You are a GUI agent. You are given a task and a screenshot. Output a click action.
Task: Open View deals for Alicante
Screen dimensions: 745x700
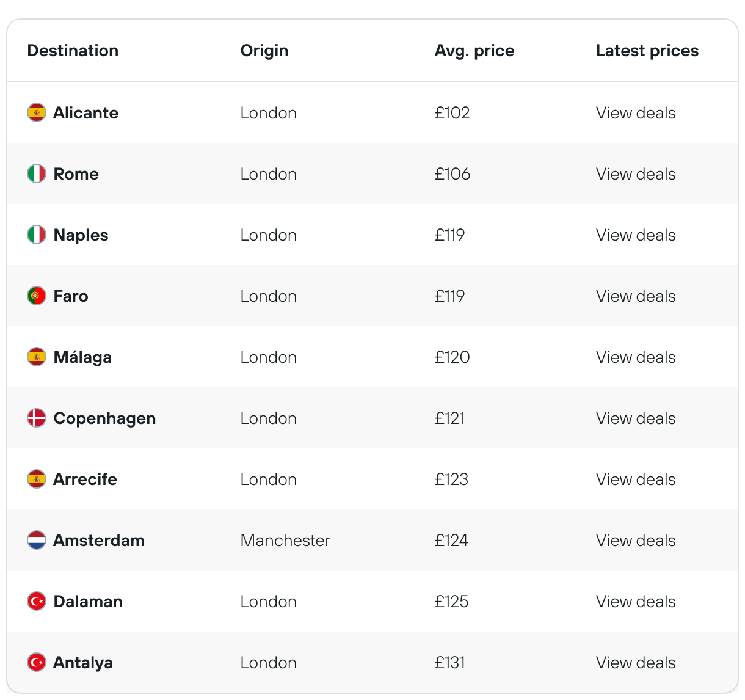click(636, 113)
